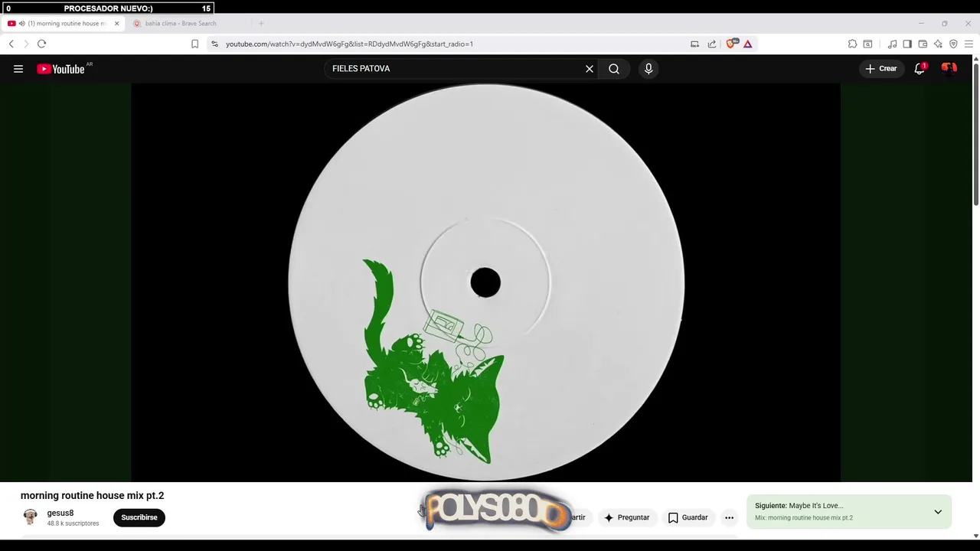Viewport: 980px width, 551px height.
Task: Click the magnifier search button
Action: (x=614, y=69)
